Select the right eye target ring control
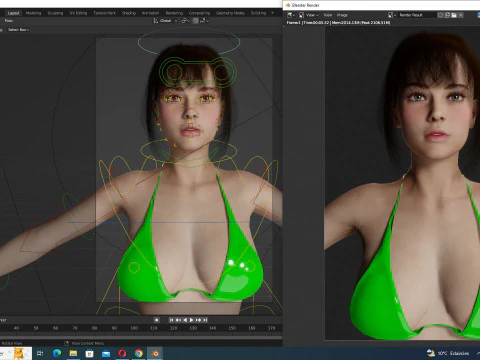480x360 pixels. (222, 72)
